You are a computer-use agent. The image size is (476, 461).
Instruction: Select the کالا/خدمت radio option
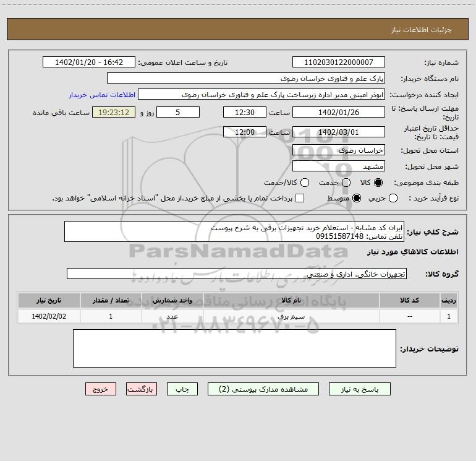tap(305, 183)
